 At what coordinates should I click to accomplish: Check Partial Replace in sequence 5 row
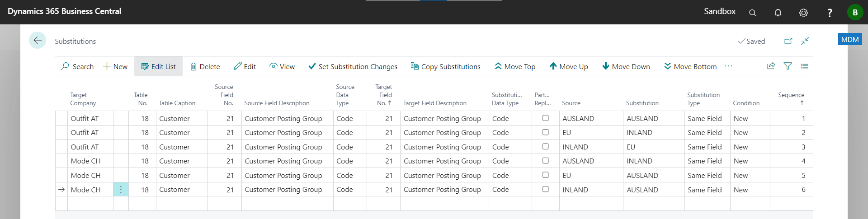point(546,175)
